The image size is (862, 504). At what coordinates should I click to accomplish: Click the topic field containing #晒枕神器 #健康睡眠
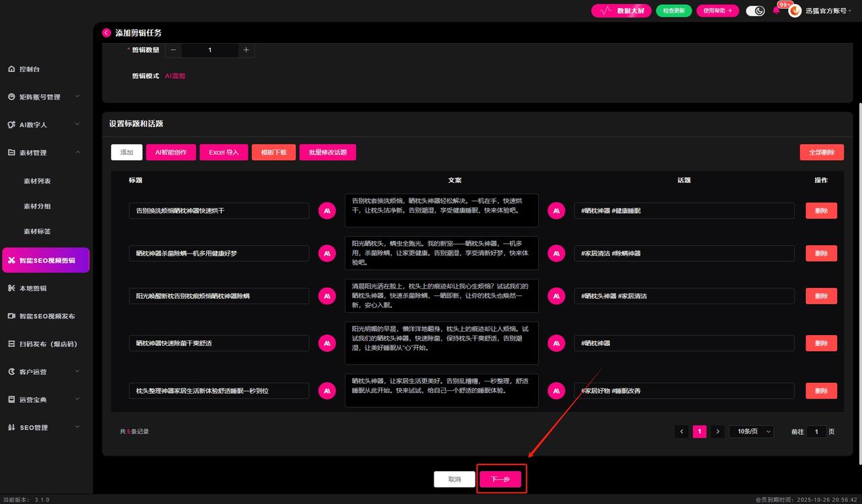[x=684, y=211]
